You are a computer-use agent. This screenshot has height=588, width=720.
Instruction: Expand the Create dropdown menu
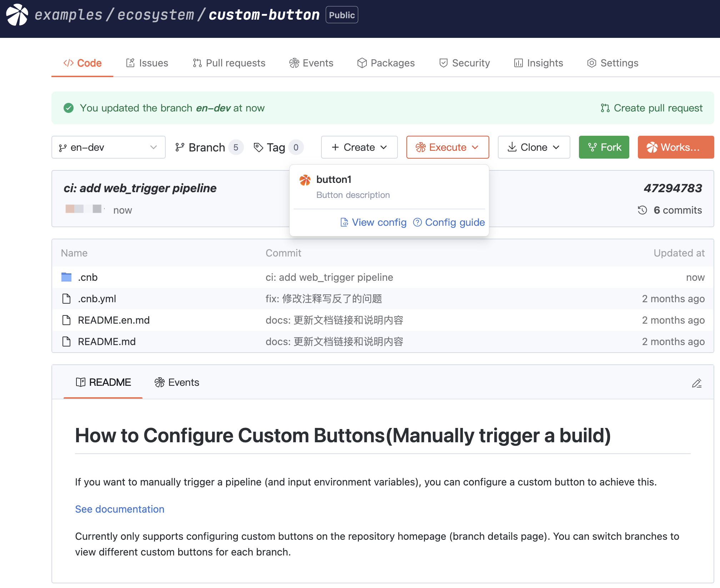[359, 147]
